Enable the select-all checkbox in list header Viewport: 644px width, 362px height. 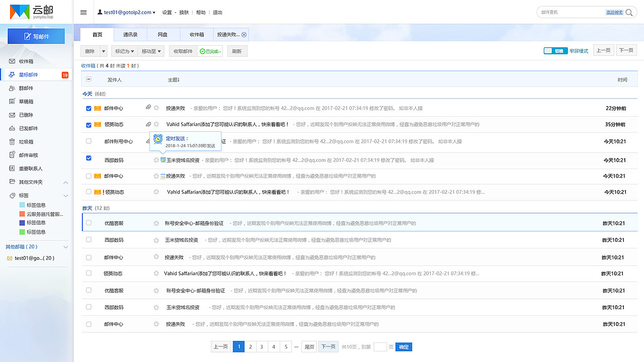point(89,79)
